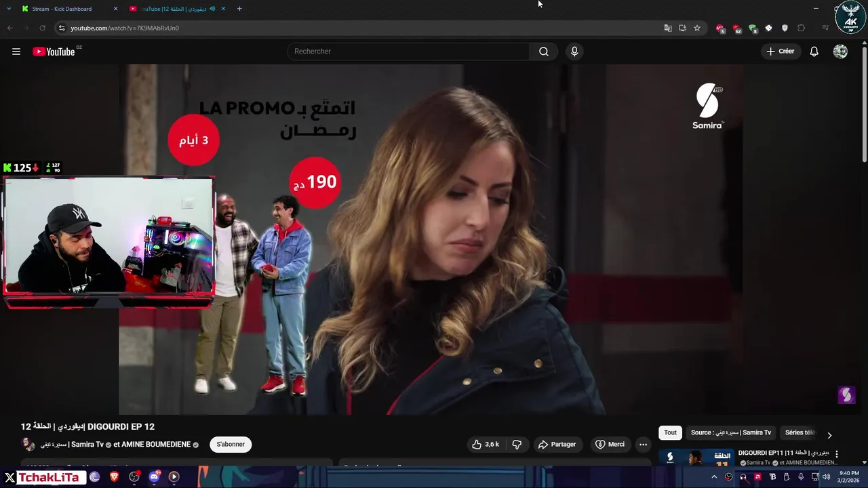
Task: Open the red AMD software tray icon
Action: pos(757,477)
